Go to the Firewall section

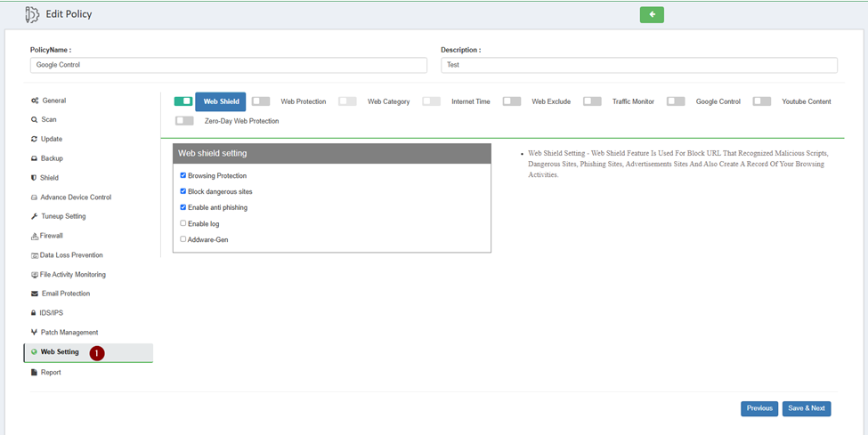[51, 236]
